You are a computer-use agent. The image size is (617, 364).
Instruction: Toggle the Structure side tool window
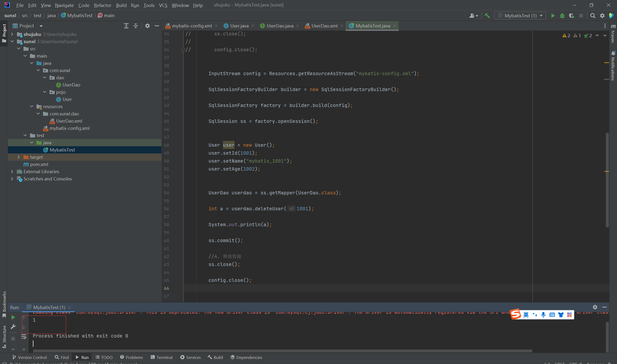click(x=4, y=336)
